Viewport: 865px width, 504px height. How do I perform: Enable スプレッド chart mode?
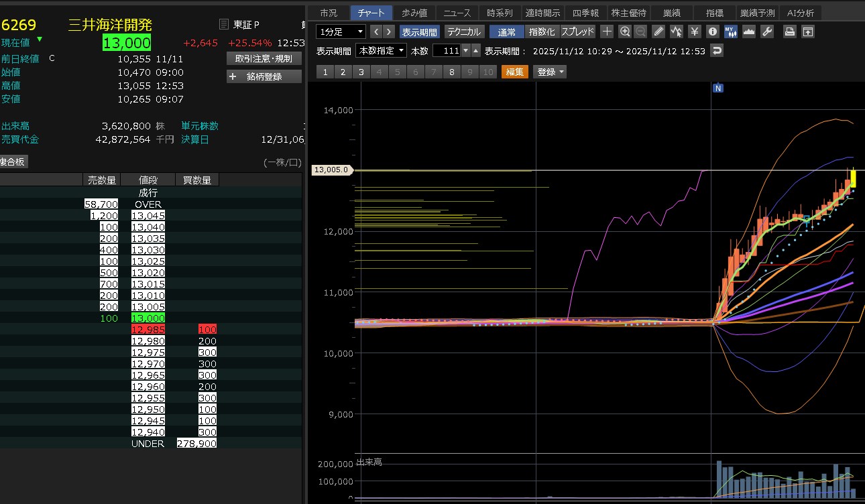click(577, 31)
